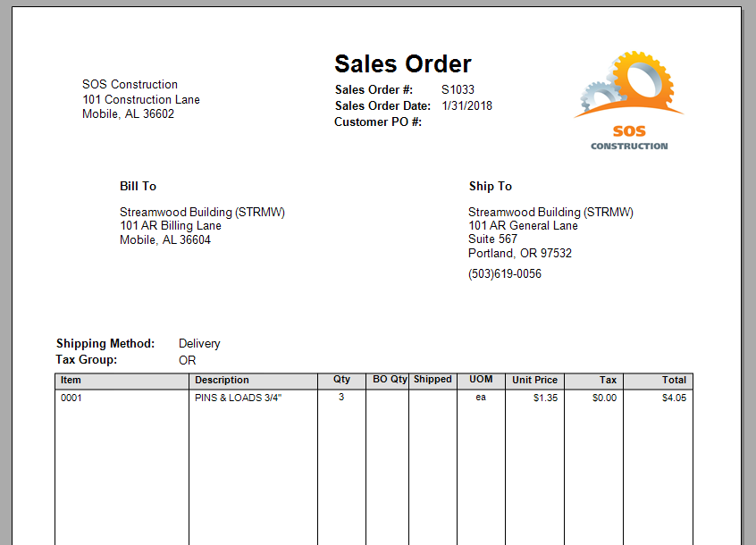
Task: Click PINS & LOADS 3/4" description
Action: [239, 398]
